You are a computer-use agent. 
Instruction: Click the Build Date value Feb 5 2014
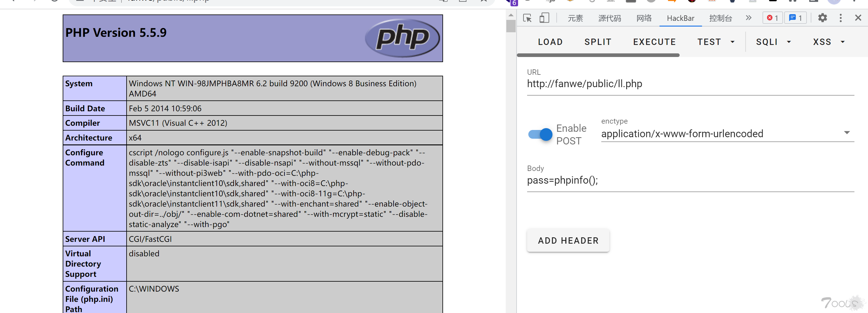tap(165, 109)
